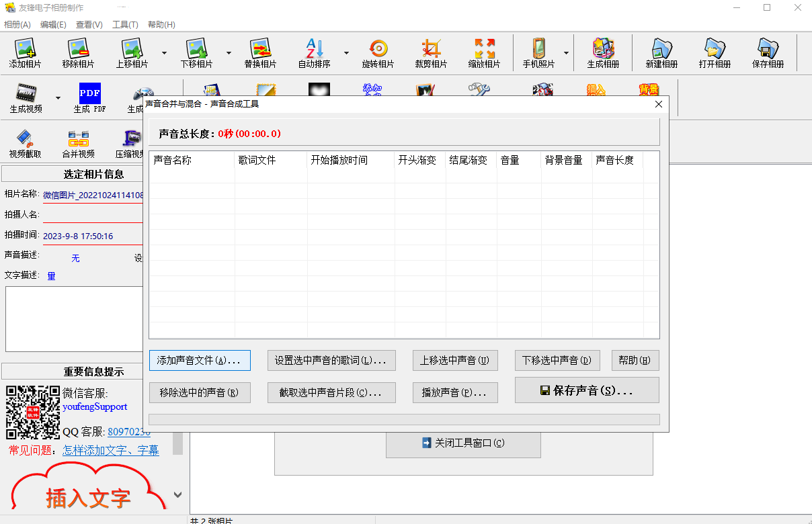
Task: Click the 视频截取 (Video Capture) icon
Action: tap(26, 142)
